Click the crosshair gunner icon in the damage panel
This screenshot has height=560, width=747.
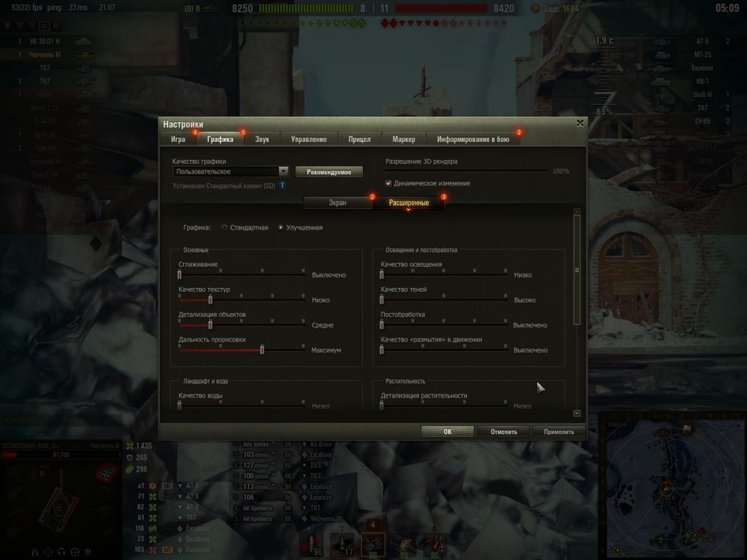48,551
